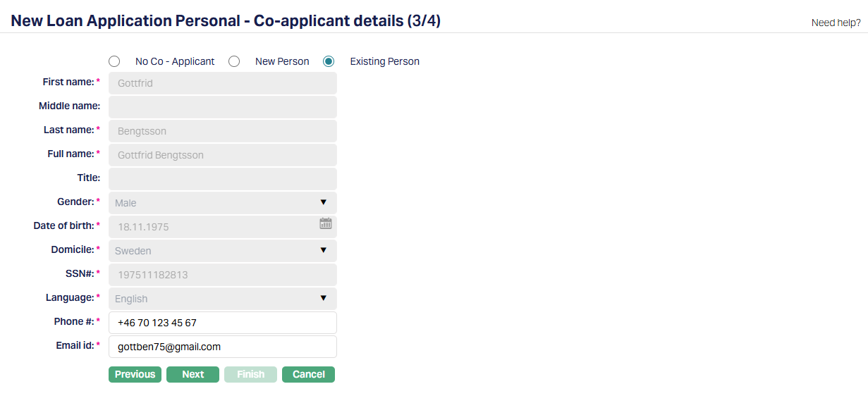Image resolution: width=868 pixels, height=396 pixels.
Task: Click the Finish button
Action: [250, 374]
